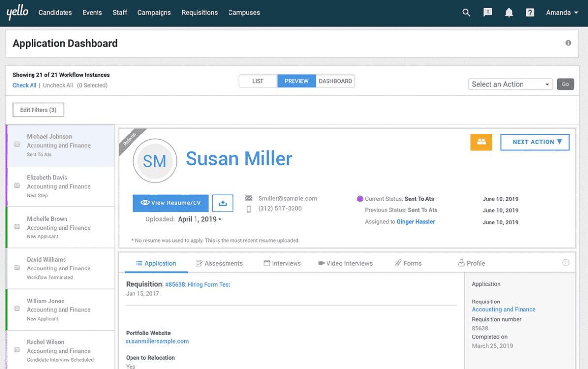Image resolution: width=588 pixels, height=369 pixels.
Task: Click the circular arrow icon beside Profile tab
Action: coord(566,263)
